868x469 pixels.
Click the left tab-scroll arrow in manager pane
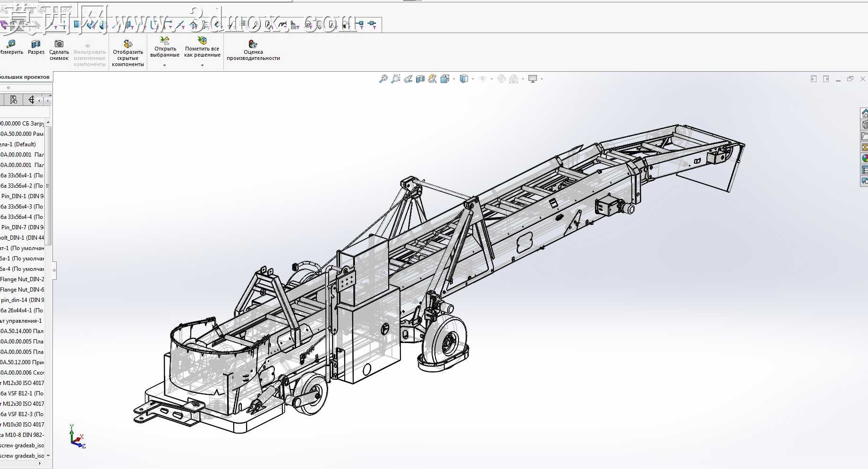[x=40, y=100]
